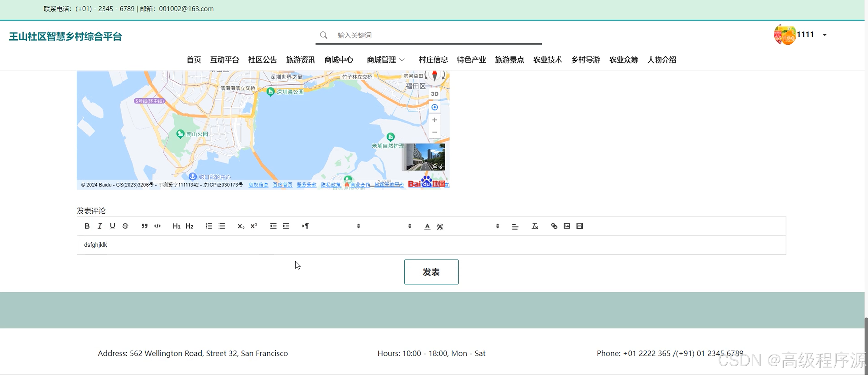Toggle bold formatting in comment editor
The width and height of the screenshot is (868, 375).
(87, 226)
